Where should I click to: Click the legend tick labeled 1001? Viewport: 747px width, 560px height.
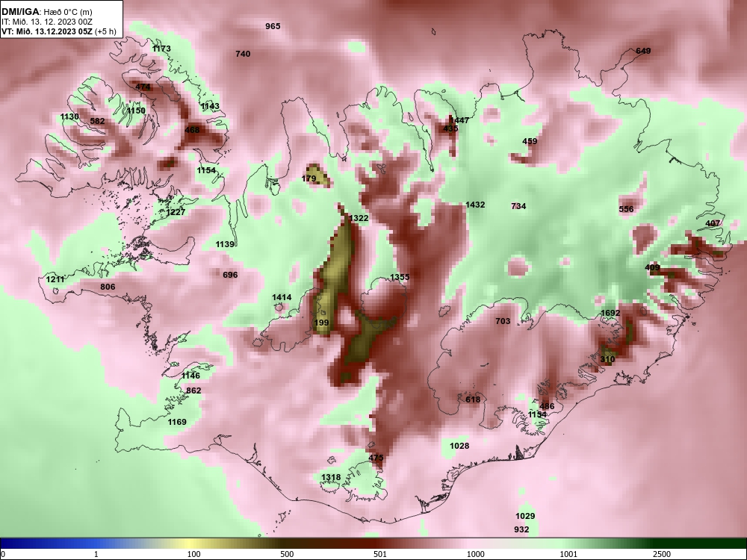568,554
